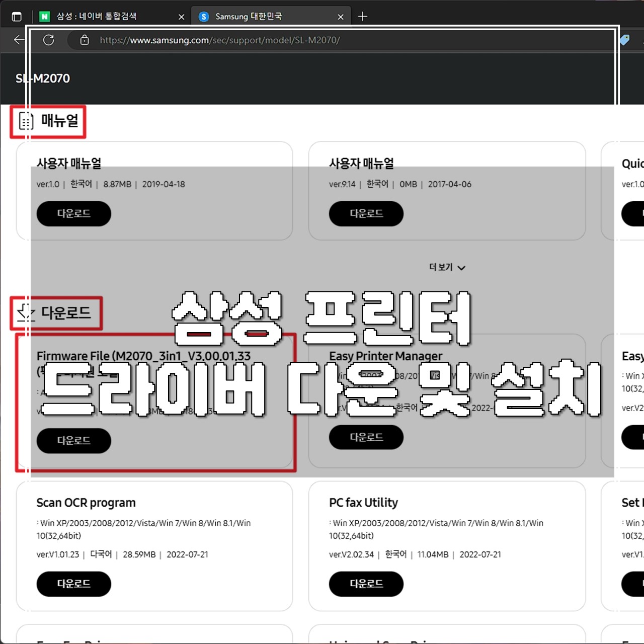Screen dimensions: 644x644
Task: Download Easy Printer Manager
Action: pos(366,437)
